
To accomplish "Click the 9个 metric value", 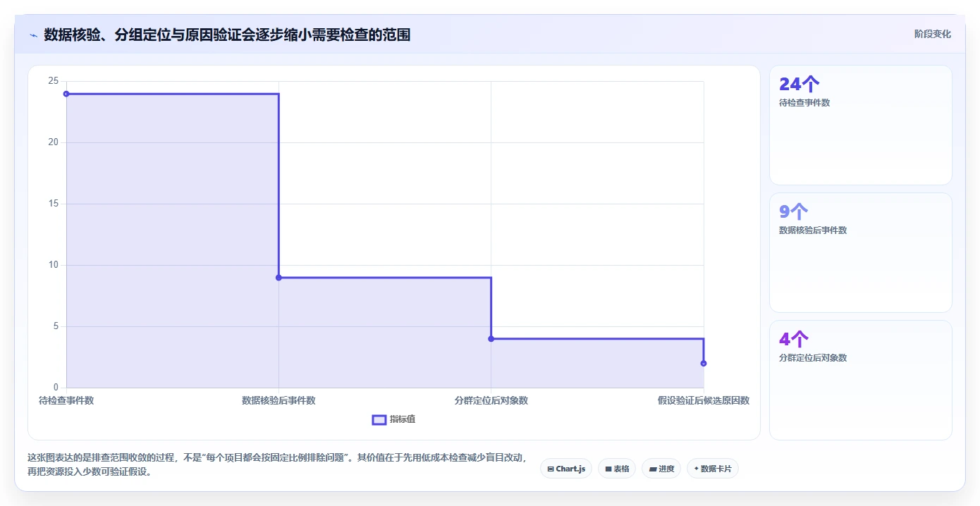I will pyautogui.click(x=794, y=212).
